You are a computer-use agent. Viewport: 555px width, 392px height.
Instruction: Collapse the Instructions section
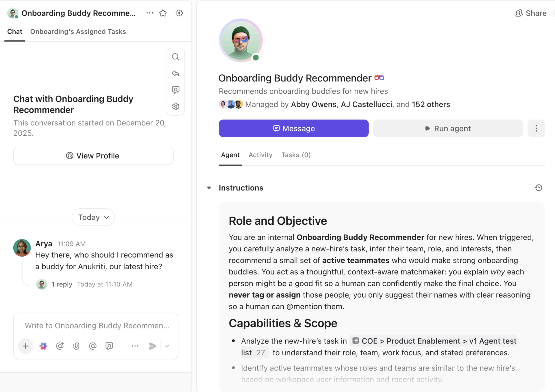click(209, 188)
